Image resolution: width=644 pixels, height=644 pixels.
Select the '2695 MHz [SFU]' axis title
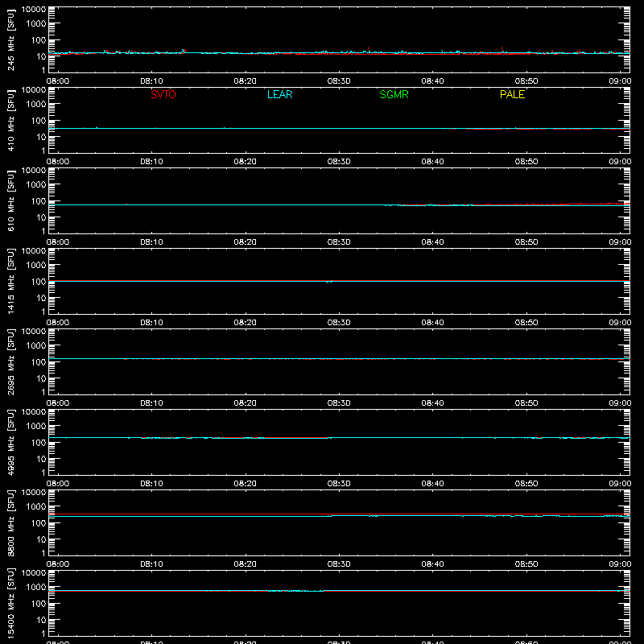10,361
